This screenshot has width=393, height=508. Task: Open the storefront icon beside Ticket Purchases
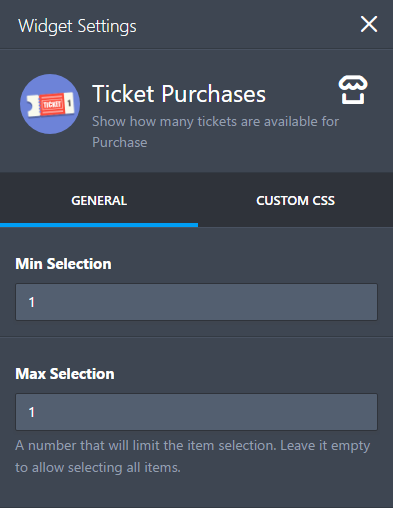tap(353, 90)
